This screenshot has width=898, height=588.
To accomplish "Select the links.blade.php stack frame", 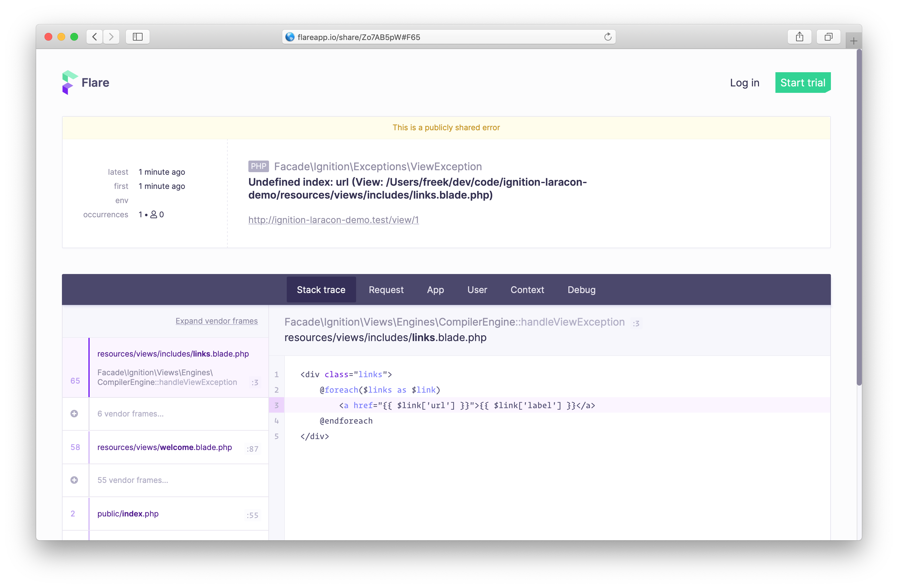I will [166, 368].
